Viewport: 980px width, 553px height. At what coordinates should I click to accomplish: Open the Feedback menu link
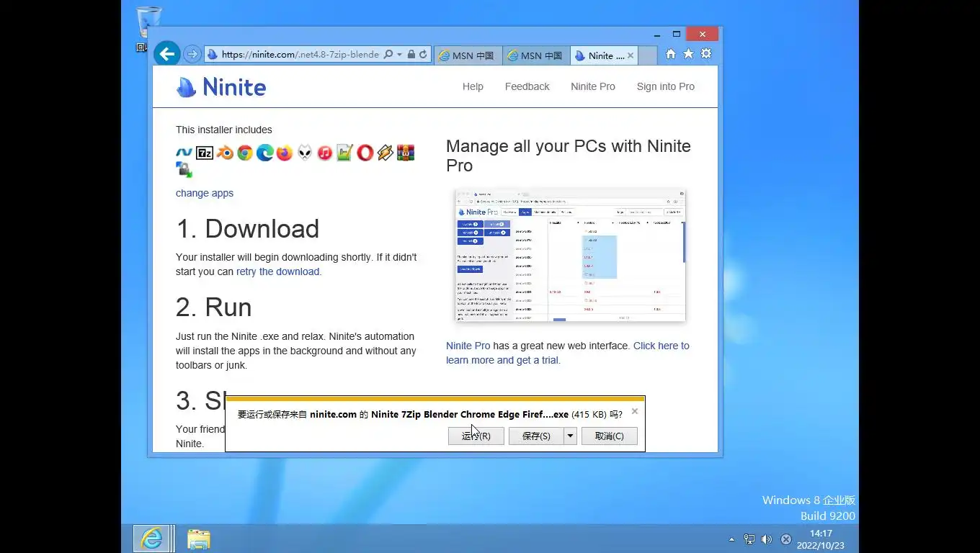click(x=527, y=86)
